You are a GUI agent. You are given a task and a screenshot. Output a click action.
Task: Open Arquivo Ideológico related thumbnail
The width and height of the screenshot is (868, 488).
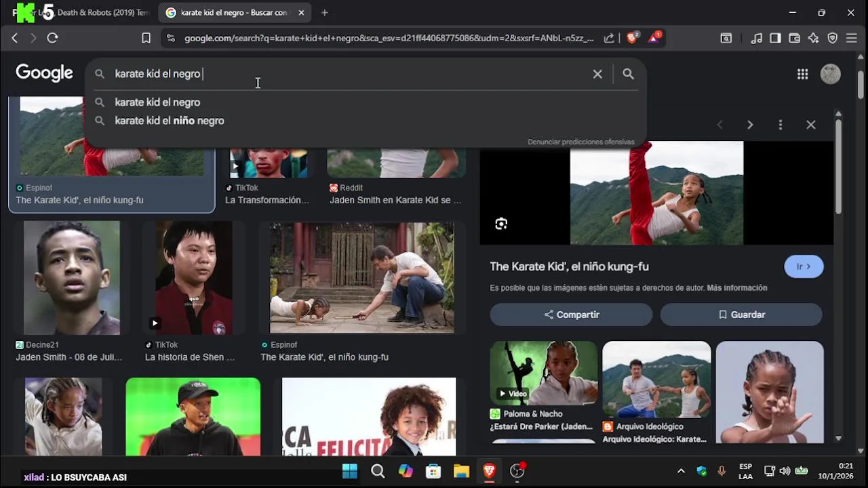pyautogui.click(x=656, y=380)
